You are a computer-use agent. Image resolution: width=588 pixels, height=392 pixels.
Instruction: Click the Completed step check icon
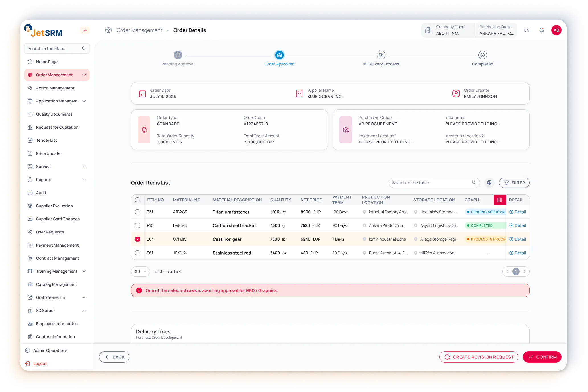tap(482, 55)
